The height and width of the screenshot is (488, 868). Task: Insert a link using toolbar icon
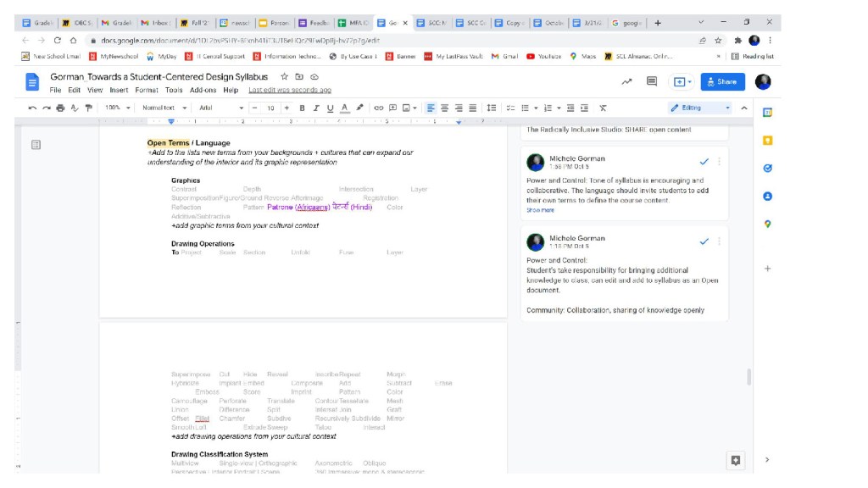pos(379,108)
